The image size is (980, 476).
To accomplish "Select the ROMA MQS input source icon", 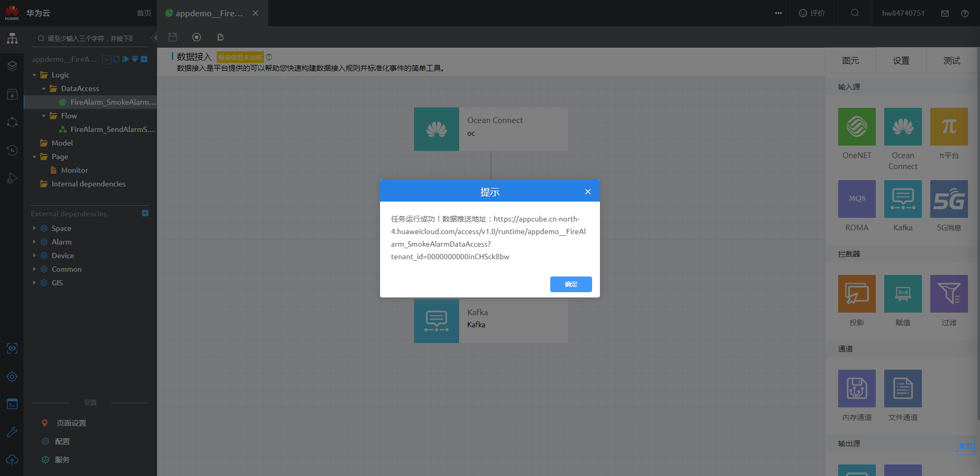I will coord(857,199).
